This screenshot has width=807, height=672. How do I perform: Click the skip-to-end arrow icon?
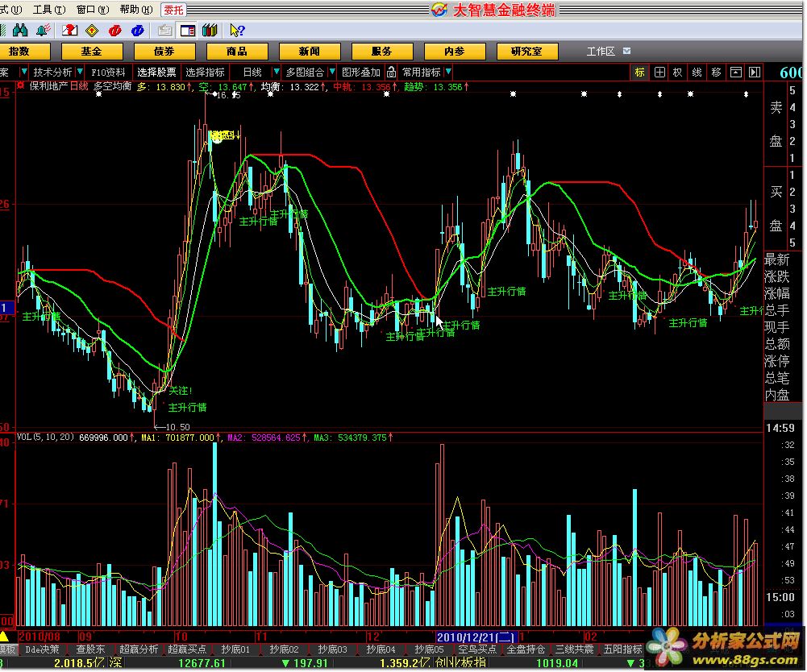tap(755, 73)
